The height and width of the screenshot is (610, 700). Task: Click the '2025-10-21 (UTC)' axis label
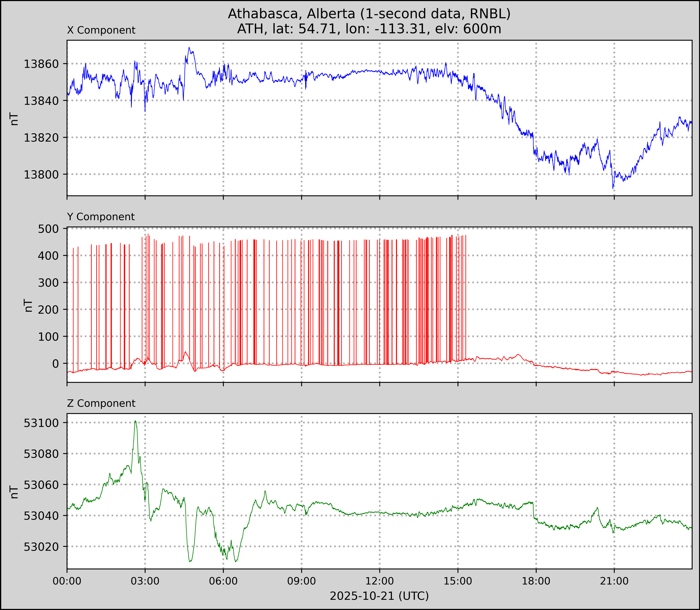click(x=379, y=596)
